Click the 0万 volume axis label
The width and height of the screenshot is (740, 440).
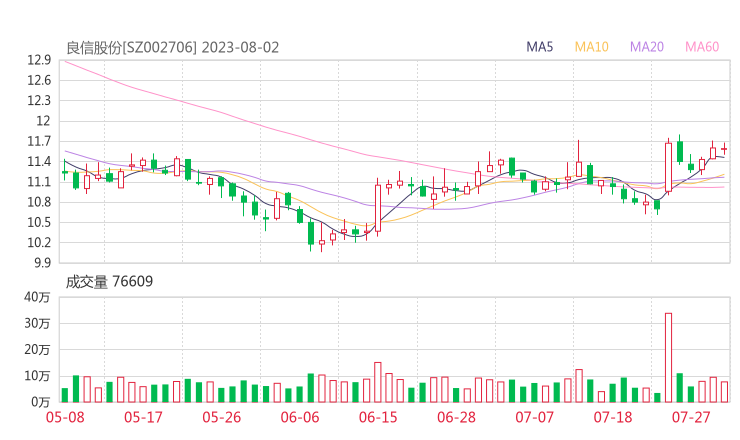[x=41, y=402]
